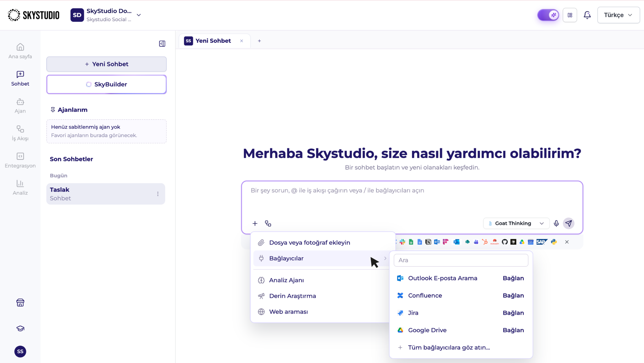
Task: Open SS user avatar at sidebar bottom
Action: 20,351
